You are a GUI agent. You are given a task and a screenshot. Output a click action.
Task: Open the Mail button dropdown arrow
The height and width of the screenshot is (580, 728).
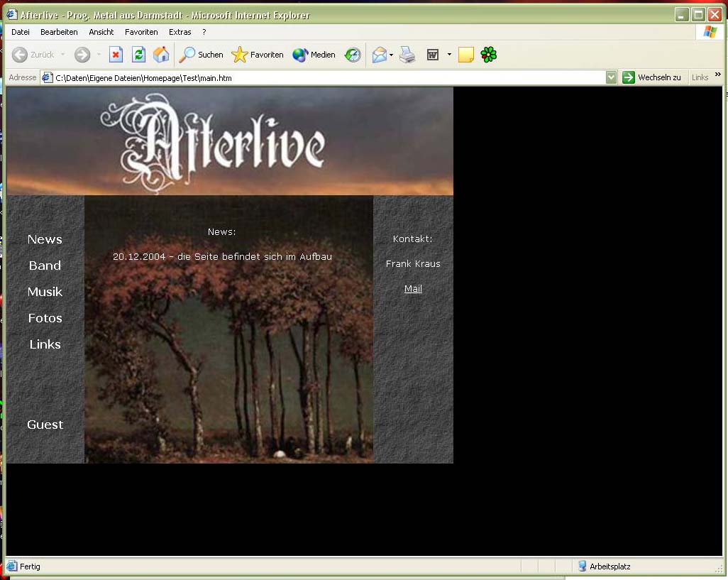392,55
